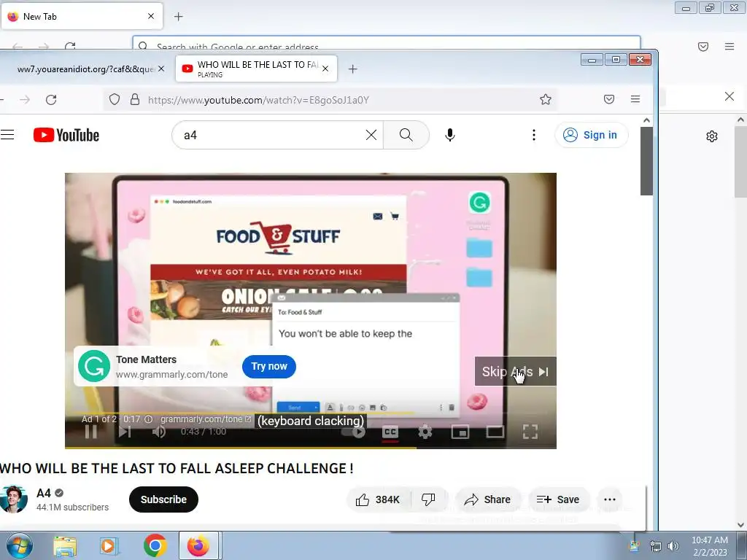The image size is (747, 560).
Task: Save video to playlist
Action: pyautogui.click(x=558, y=499)
